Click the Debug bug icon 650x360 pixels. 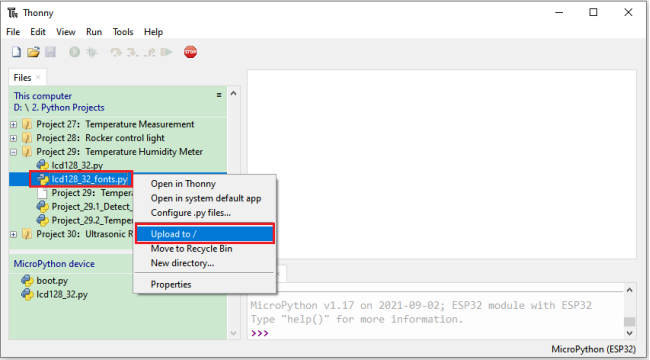(x=92, y=52)
